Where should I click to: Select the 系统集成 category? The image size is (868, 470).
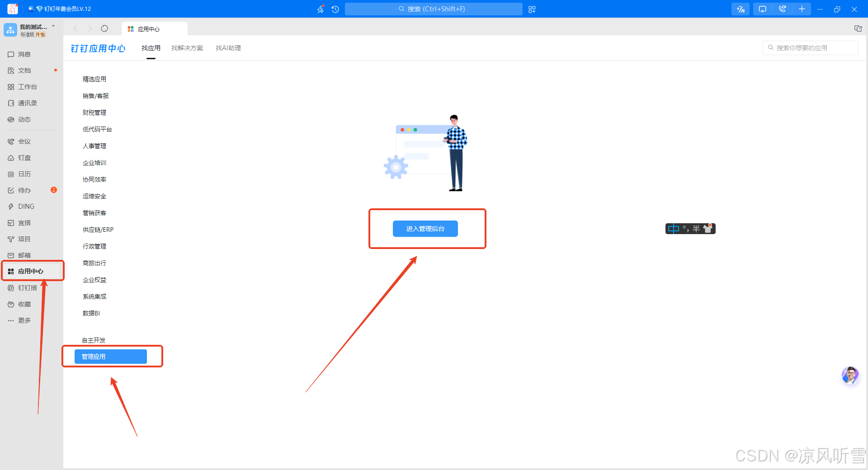pos(94,296)
